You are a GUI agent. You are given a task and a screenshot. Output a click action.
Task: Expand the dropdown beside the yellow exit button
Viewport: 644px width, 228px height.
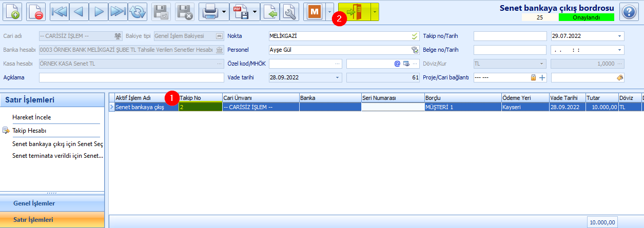tap(375, 11)
